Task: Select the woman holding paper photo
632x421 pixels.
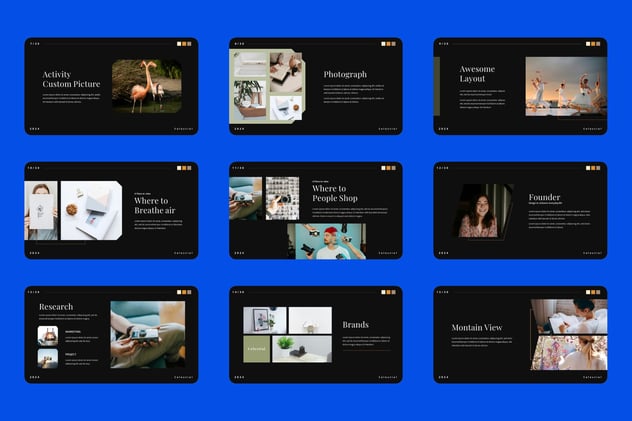Action: (x=41, y=210)
